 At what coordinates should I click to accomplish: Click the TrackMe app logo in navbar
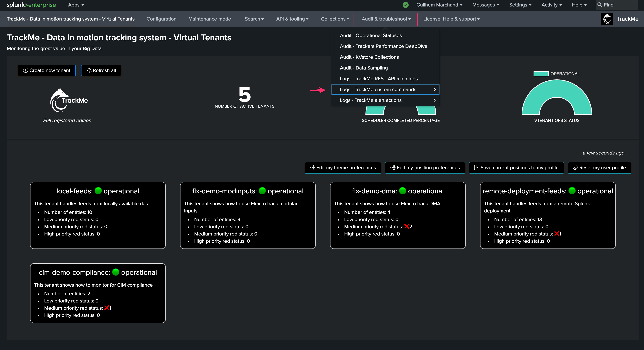[607, 19]
